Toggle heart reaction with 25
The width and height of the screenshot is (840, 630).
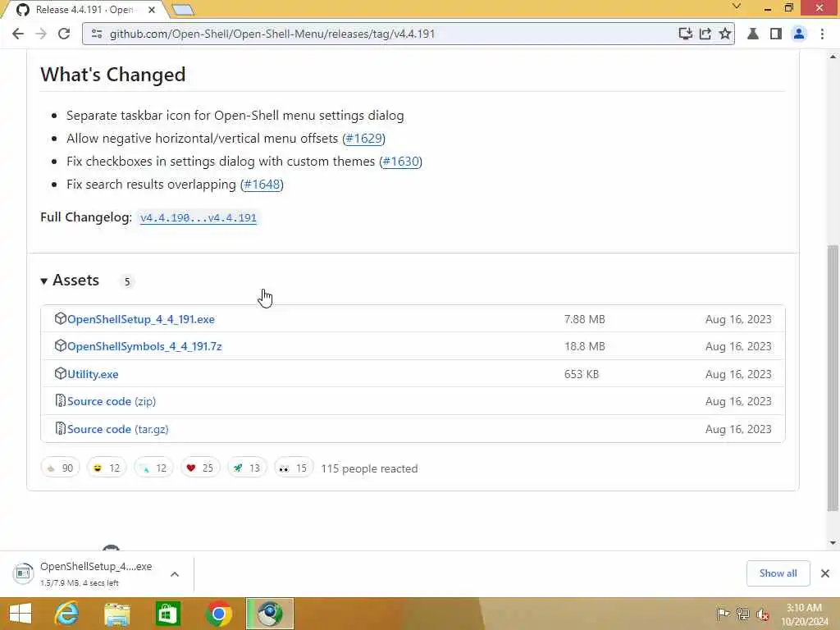click(200, 468)
